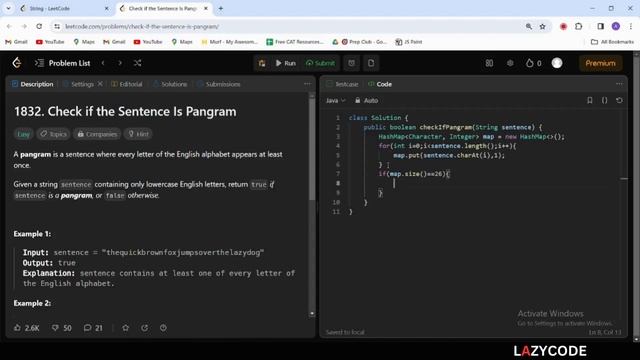640x360 pixels.
Task: Open the Chrome three-dot menu
Action: click(631, 26)
